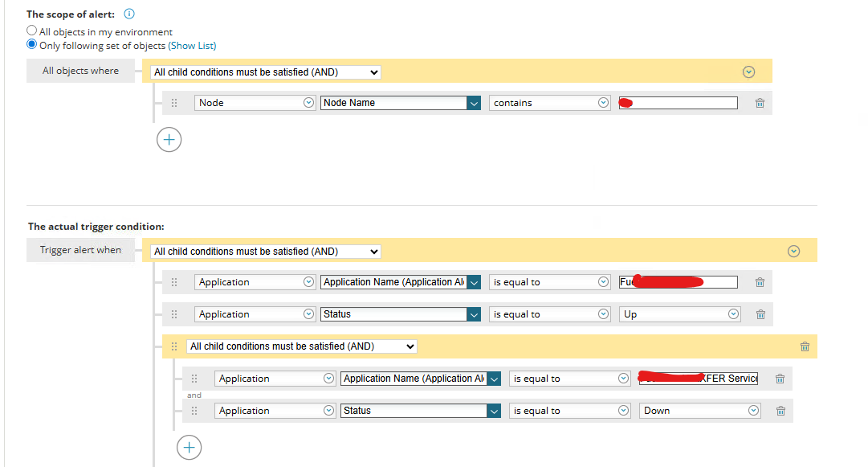Open Application type dropdown in Status Up row
The width and height of the screenshot is (868, 467).
click(255, 314)
